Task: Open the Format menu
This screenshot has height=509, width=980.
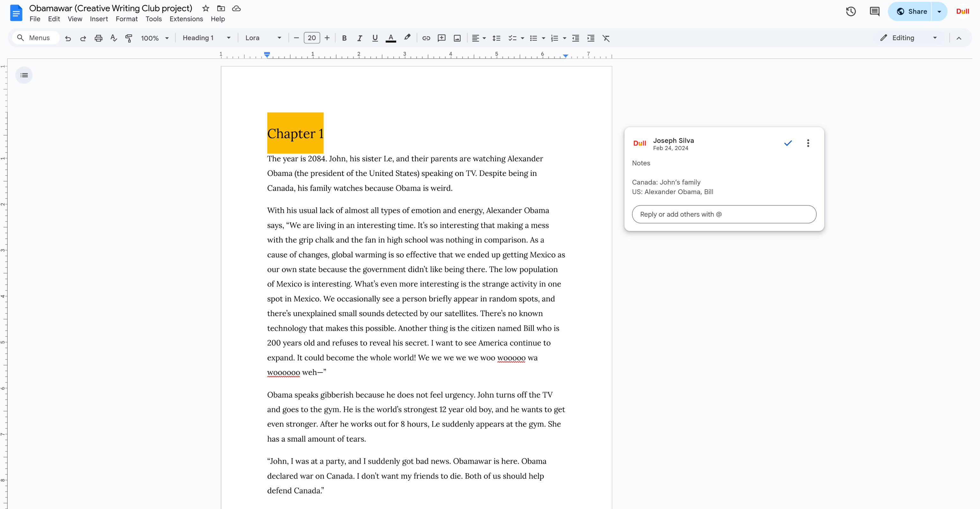Action: 127,19
